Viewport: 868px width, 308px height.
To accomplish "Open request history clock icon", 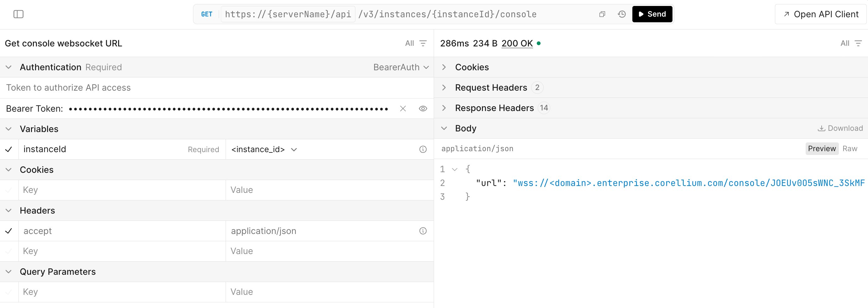I will (622, 14).
